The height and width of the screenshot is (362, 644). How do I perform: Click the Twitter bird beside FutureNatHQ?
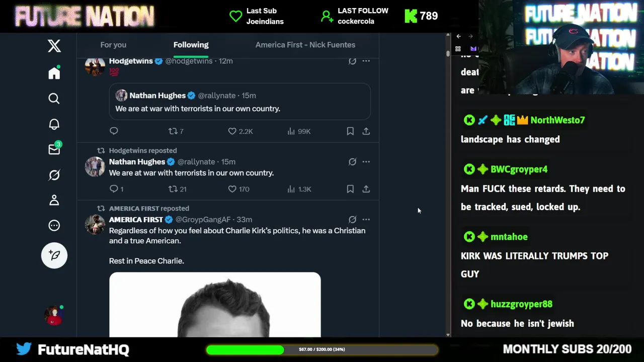[24, 349]
